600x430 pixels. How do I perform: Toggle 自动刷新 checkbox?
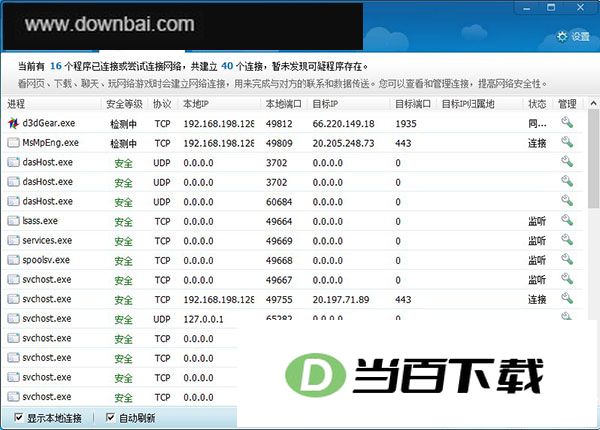110,417
